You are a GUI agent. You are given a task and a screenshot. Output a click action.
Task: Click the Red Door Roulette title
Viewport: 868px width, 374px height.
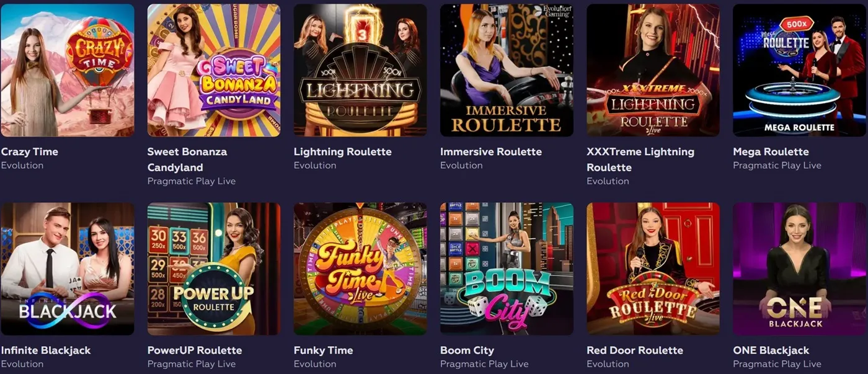click(x=635, y=350)
